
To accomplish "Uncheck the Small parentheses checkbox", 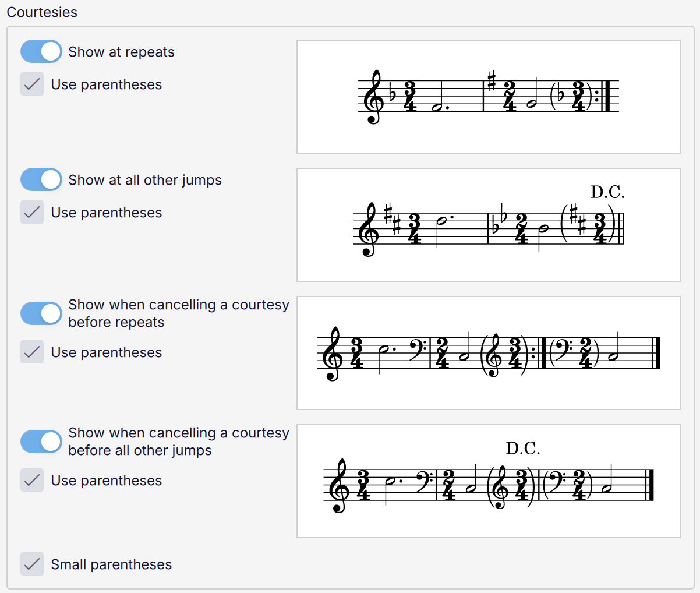I will (32, 564).
